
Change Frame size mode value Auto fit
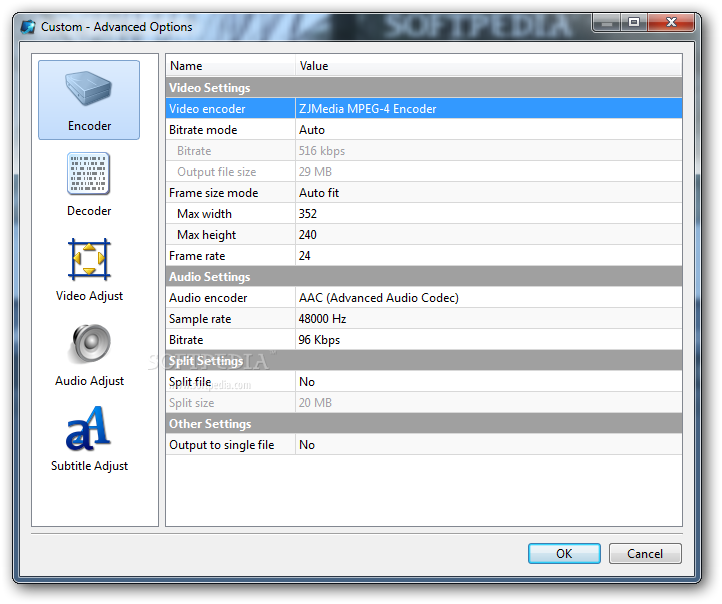[489, 193]
